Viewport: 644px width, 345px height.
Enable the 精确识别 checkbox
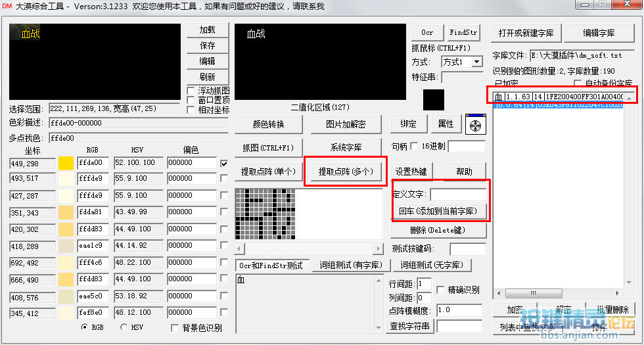pyautogui.click(x=440, y=290)
